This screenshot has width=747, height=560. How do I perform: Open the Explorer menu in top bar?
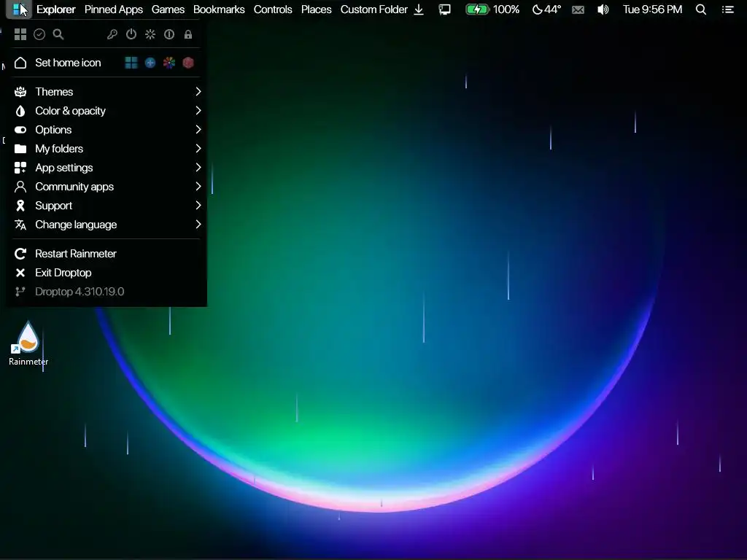(55, 9)
